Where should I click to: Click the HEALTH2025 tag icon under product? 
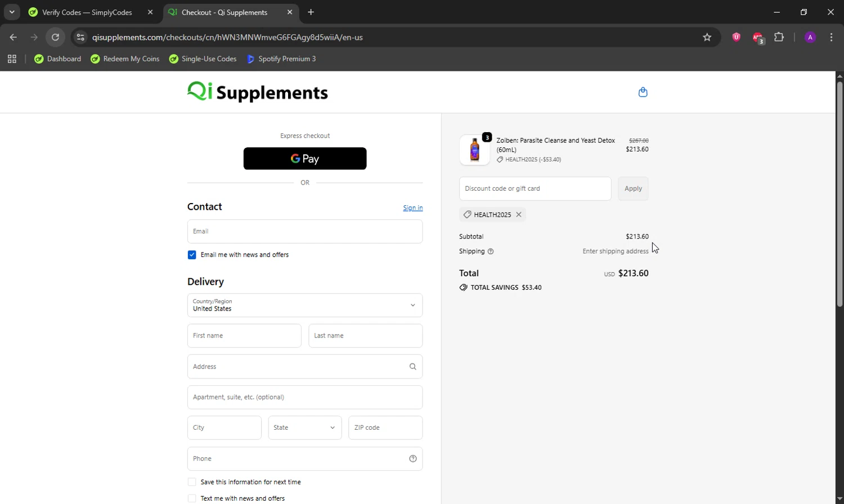pyautogui.click(x=500, y=160)
